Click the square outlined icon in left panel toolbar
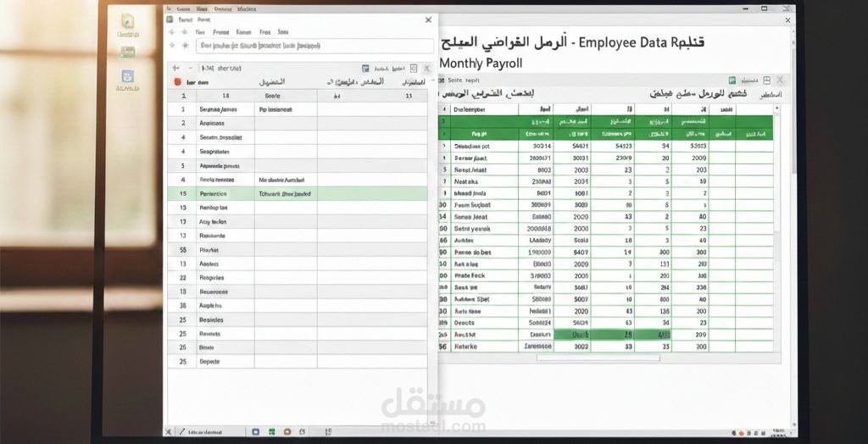The width and height of the screenshot is (868, 444). 414,68
